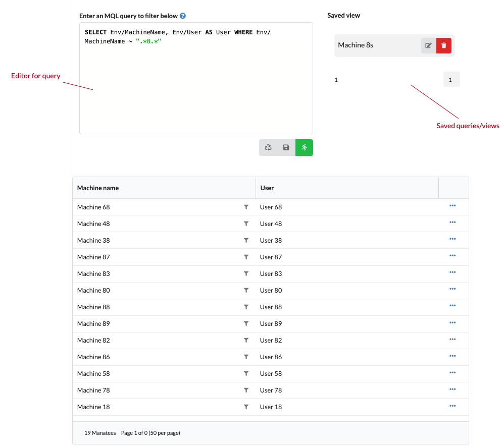This screenshot has height=447, width=504.
Task: Click the Saved view heading
Action: (343, 16)
